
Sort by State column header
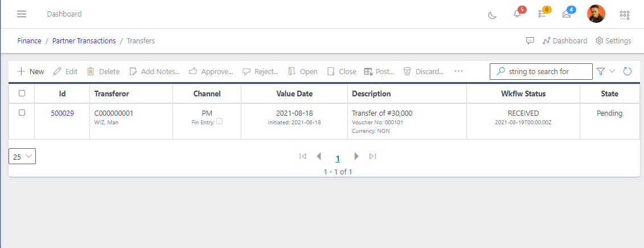609,93
